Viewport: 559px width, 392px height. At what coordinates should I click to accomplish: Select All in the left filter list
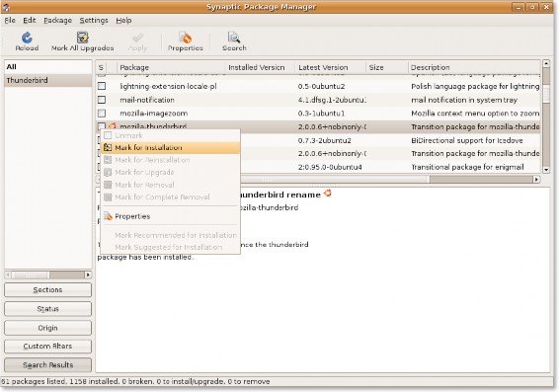(x=47, y=66)
